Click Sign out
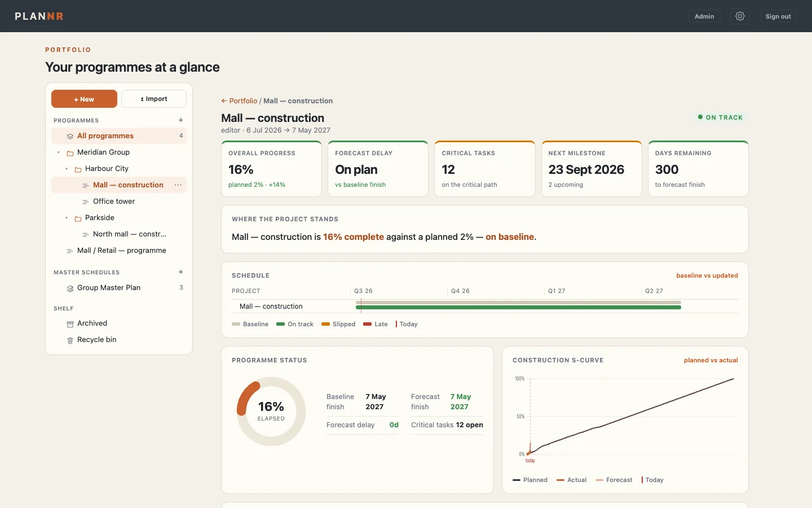The image size is (812, 508). (778, 16)
